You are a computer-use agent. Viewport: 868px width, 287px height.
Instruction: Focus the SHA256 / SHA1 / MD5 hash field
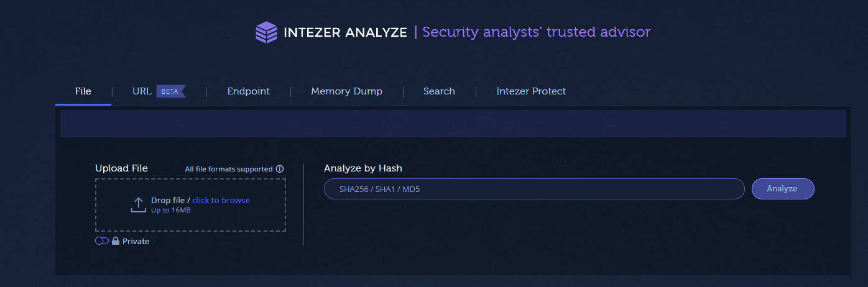533,189
